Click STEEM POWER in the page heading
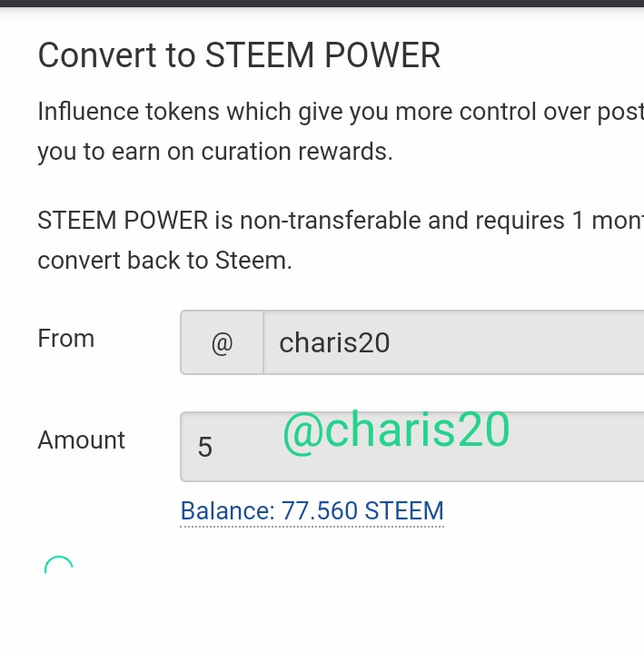Screen dimensions: 644x652 322,55
